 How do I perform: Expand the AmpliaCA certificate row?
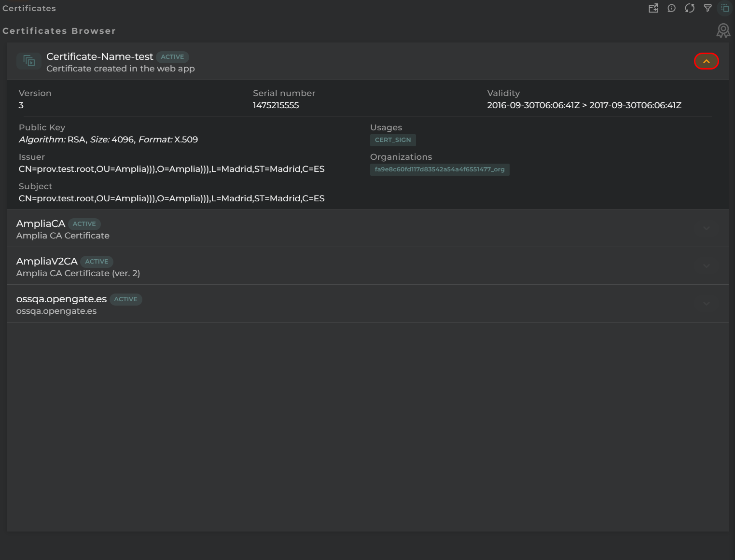[x=707, y=228]
